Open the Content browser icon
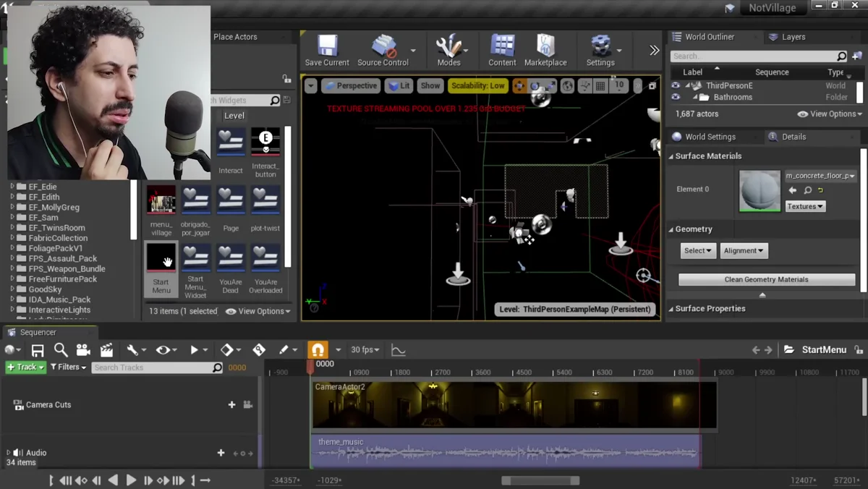This screenshot has height=489, width=868. [x=502, y=51]
